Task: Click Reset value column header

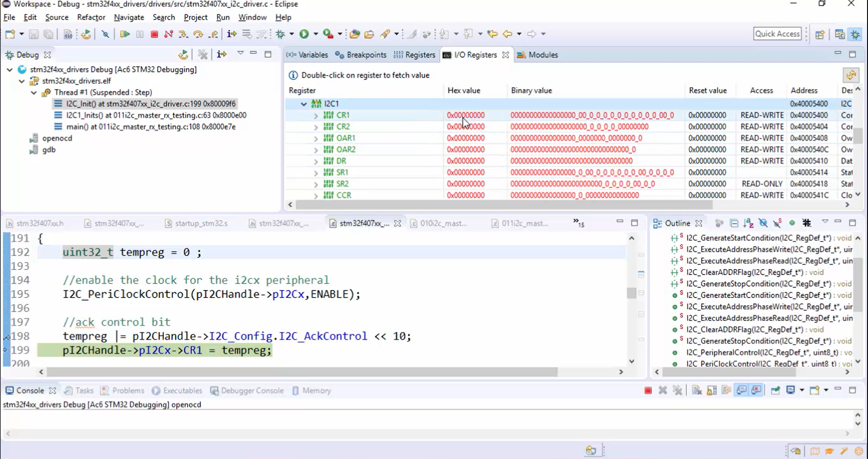Action: pyautogui.click(x=707, y=90)
